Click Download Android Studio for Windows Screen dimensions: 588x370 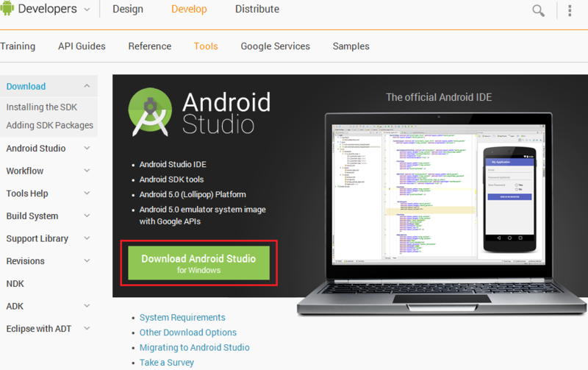pos(198,263)
